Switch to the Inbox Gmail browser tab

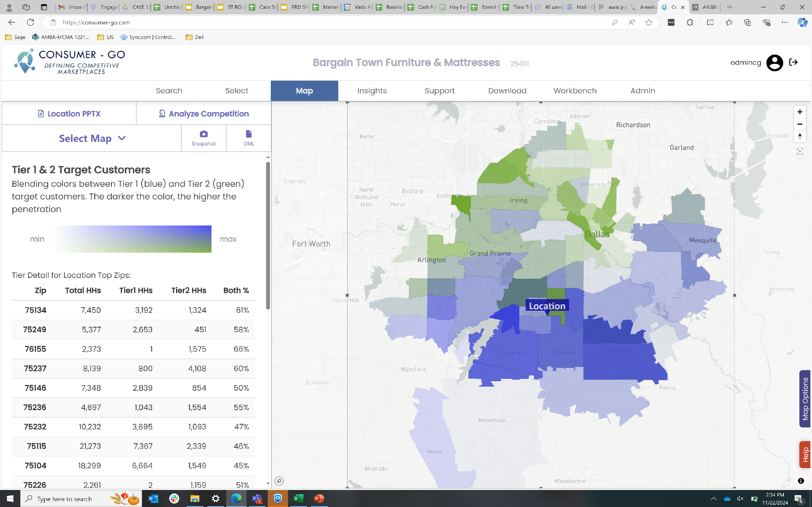tap(71, 7)
